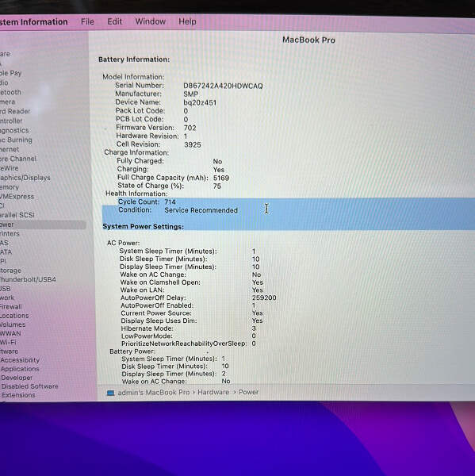Select Diagnostics in the sidebar
The height and width of the screenshot is (476, 475).
pyautogui.click(x=14, y=131)
